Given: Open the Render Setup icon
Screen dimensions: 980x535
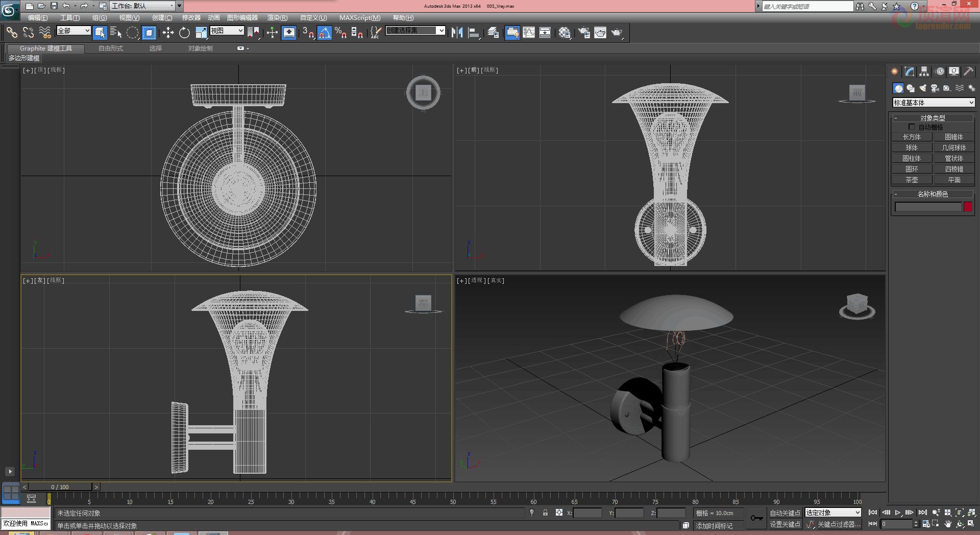Looking at the screenshot, I should (x=584, y=33).
